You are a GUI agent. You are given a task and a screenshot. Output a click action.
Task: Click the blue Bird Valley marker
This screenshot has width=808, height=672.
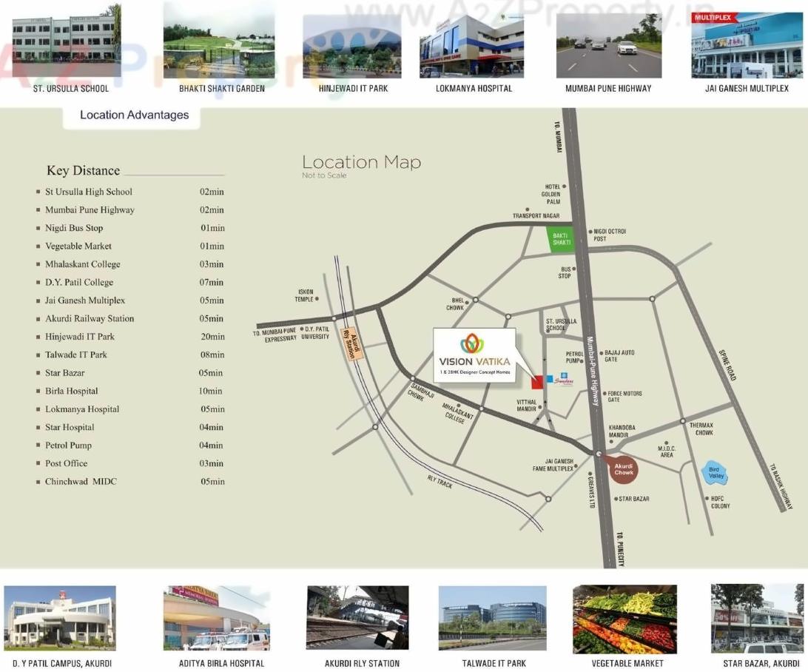(714, 471)
